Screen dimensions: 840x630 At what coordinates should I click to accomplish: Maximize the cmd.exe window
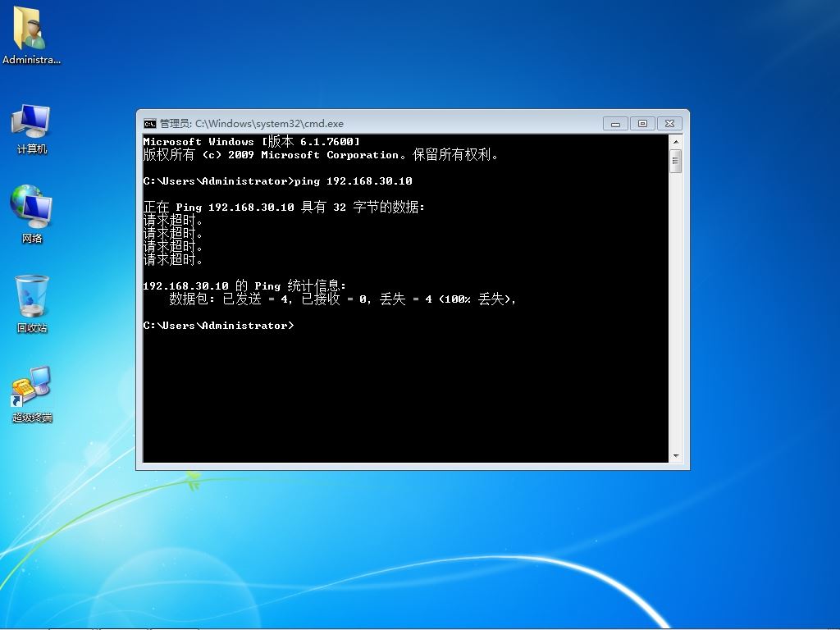642,124
